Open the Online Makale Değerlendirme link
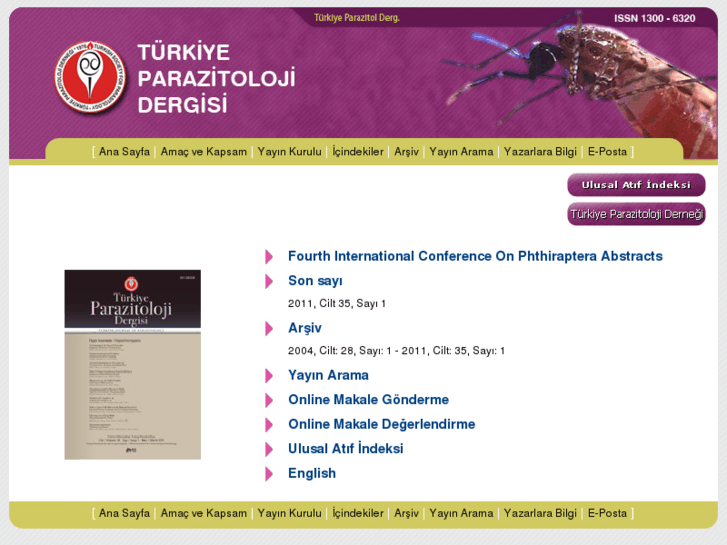Viewport: 727px width, 545px height. point(381,424)
